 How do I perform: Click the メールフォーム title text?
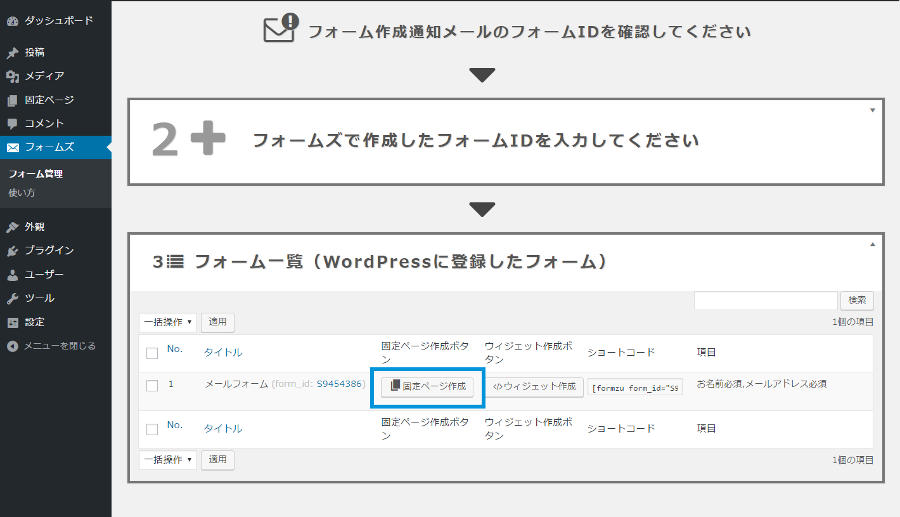pyautogui.click(x=236, y=384)
